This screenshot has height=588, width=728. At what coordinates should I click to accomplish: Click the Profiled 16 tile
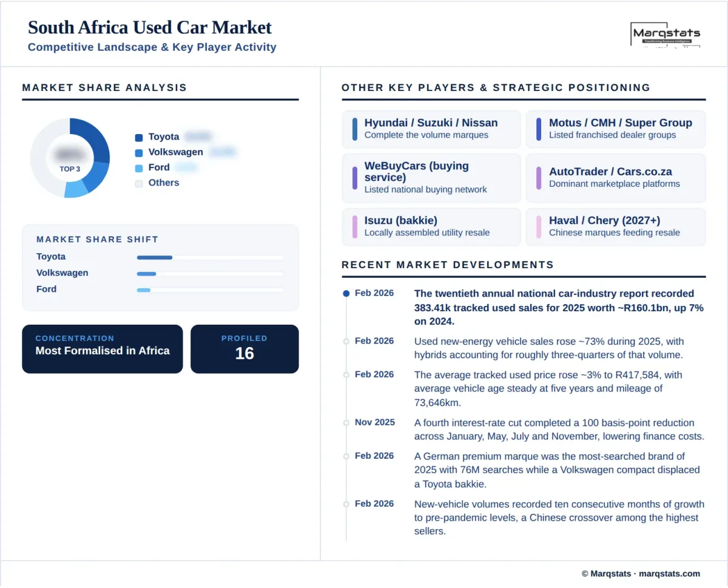244,349
